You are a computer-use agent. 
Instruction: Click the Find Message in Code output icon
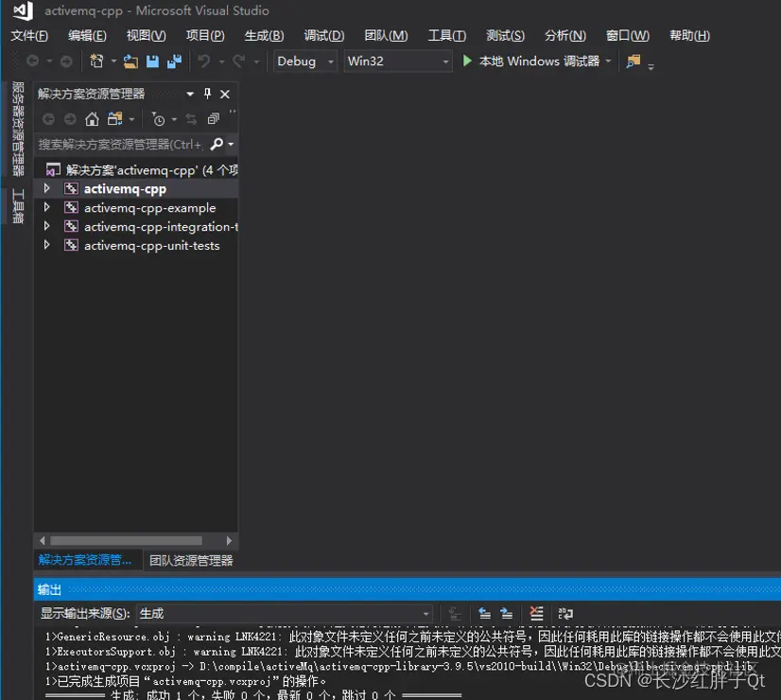(454, 613)
